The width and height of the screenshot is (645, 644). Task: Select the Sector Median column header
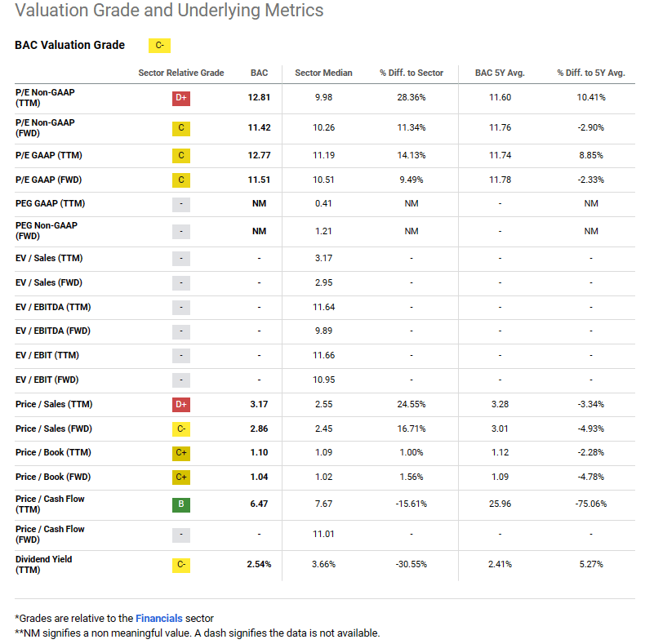tap(323, 73)
